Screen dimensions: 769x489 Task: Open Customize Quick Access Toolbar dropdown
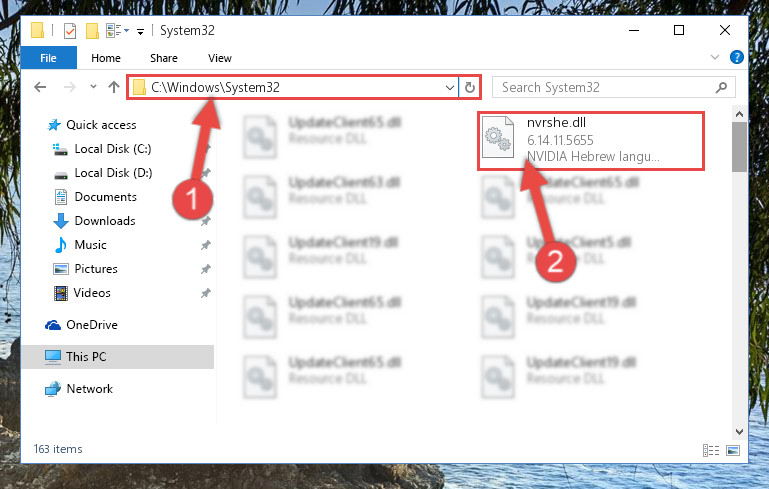click(140, 32)
